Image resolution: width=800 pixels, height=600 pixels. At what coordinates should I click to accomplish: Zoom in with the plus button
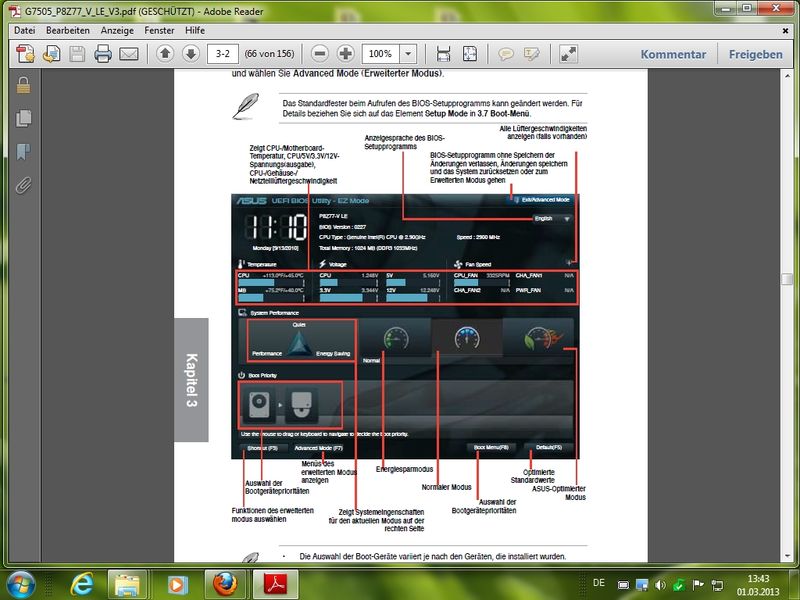[346, 54]
